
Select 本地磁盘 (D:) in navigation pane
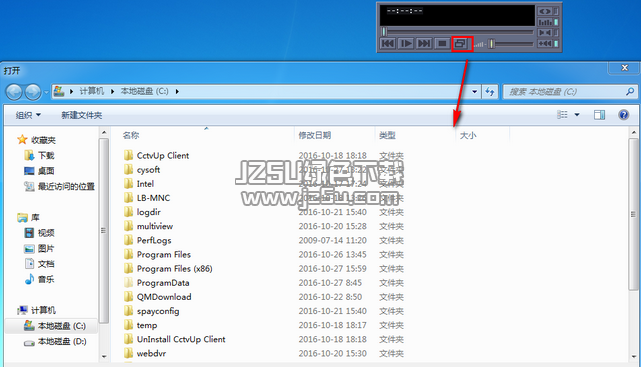tap(55, 341)
